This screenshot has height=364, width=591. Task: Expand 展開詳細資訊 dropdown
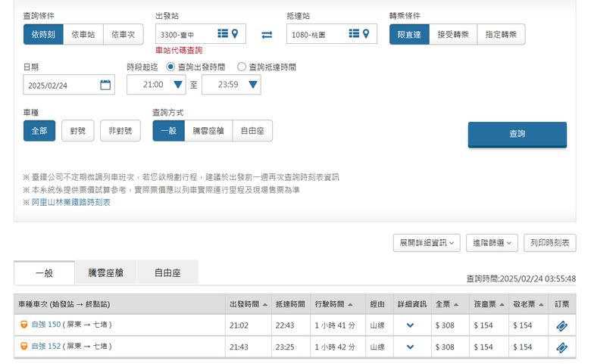click(427, 243)
